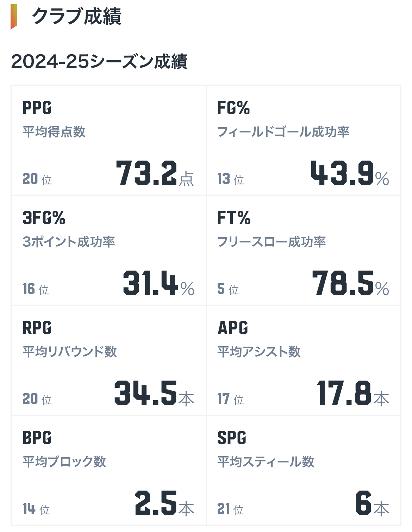Click the orange gradient marker beside クラブ成績
The width and height of the screenshot is (412, 532).
pos(14,17)
